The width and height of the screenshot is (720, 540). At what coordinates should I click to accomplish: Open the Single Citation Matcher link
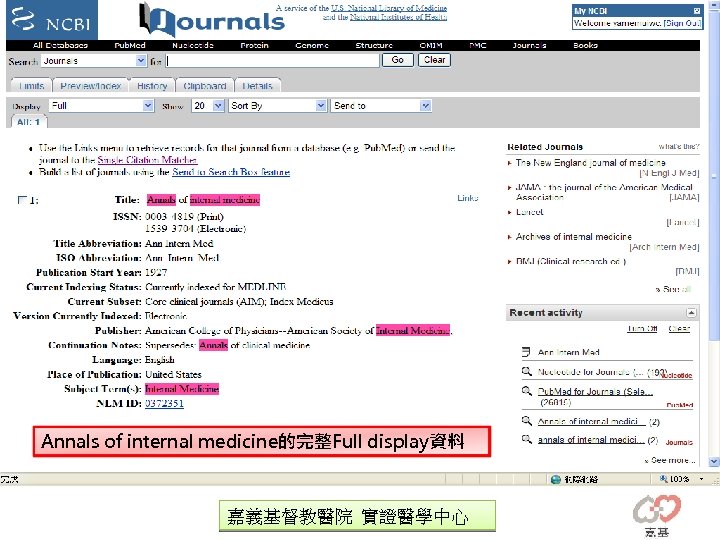tap(147, 160)
